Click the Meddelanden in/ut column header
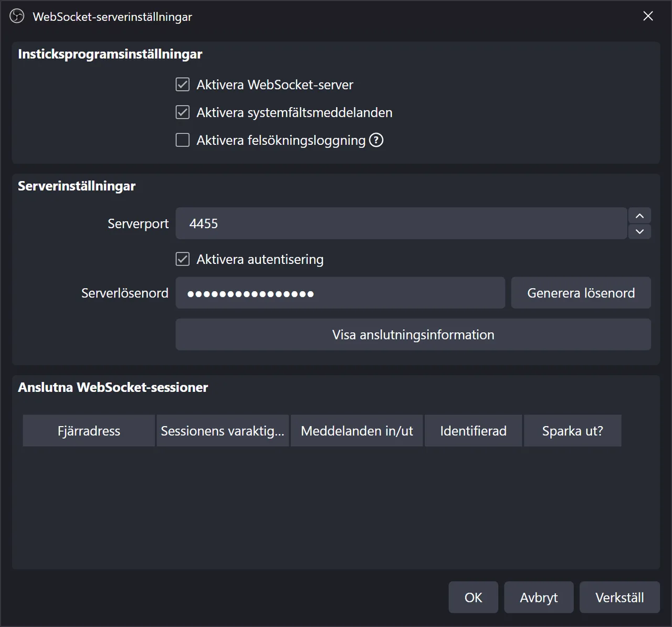The image size is (672, 627). point(357,431)
